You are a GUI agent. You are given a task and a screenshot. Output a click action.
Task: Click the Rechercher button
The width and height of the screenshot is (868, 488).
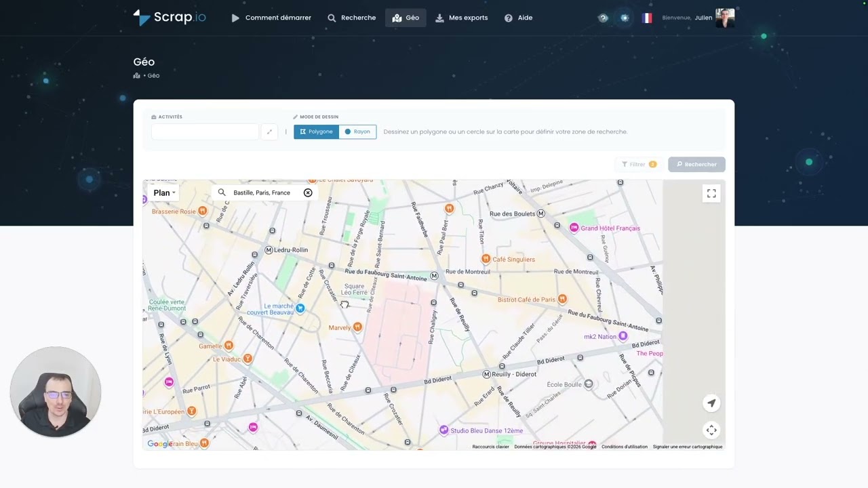click(696, 164)
